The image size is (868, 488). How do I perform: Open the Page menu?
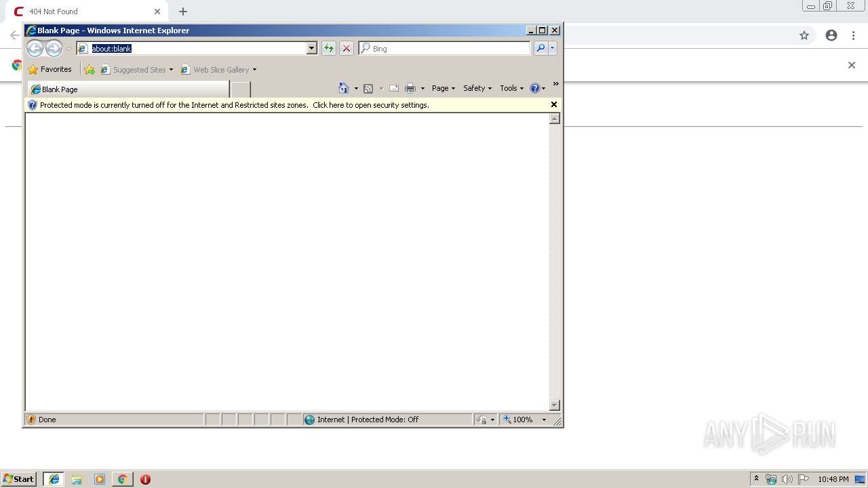tap(443, 88)
